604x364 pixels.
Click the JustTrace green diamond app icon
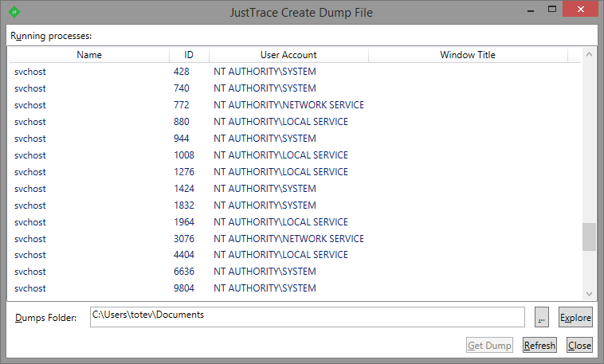[x=14, y=12]
